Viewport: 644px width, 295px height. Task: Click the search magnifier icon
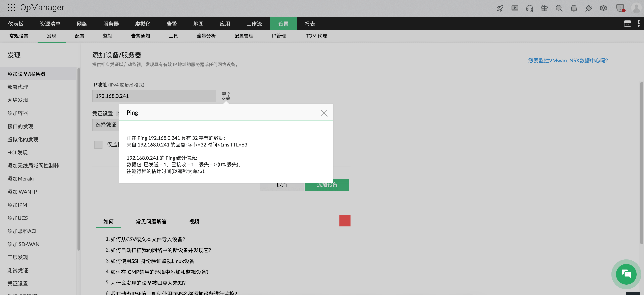[x=559, y=8]
